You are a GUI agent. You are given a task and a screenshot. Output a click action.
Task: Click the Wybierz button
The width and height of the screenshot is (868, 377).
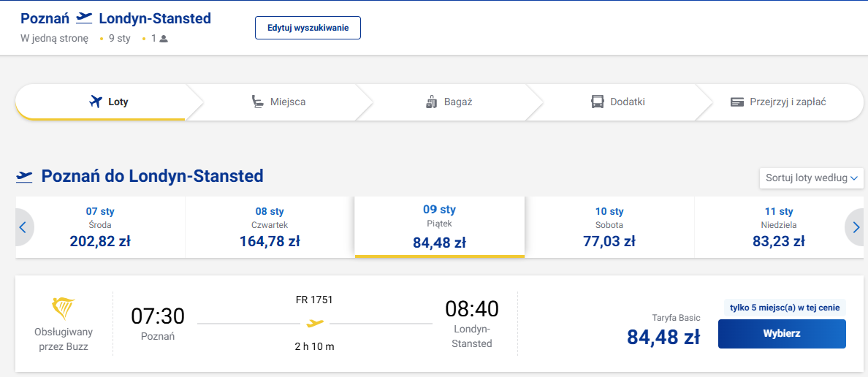(x=782, y=334)
